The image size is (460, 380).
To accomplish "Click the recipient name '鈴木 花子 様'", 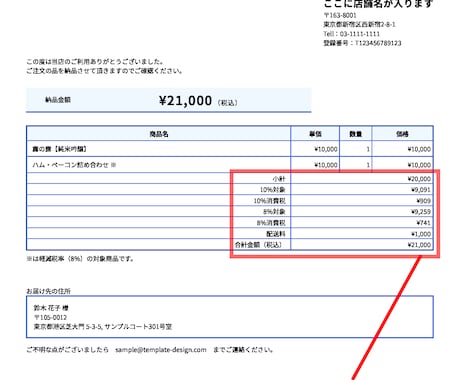I will (x=51, y=308).
